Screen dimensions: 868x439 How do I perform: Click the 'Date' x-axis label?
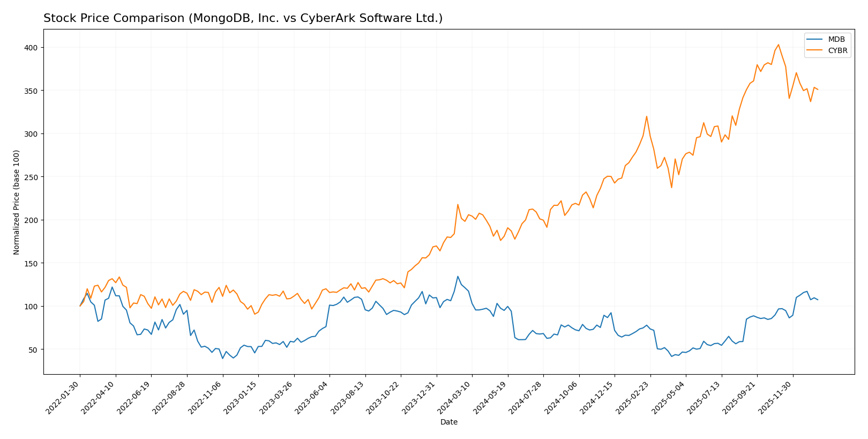click(448, 422)
